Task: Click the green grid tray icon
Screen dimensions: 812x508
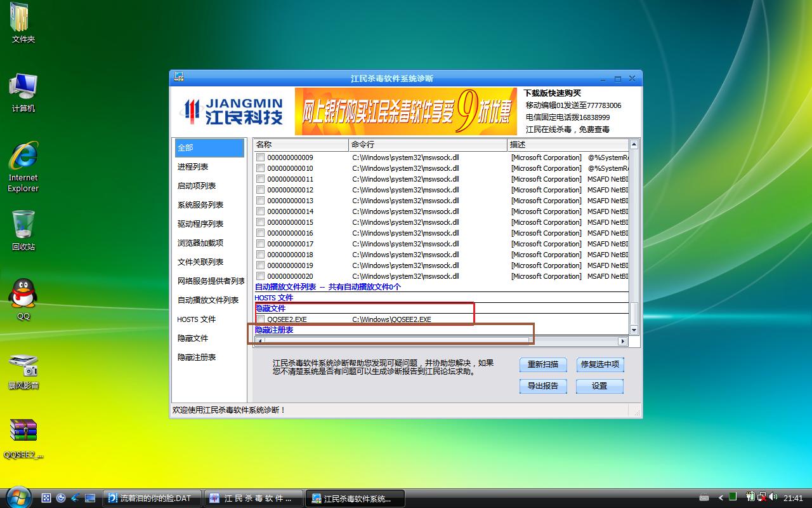Action: [733, 497]
